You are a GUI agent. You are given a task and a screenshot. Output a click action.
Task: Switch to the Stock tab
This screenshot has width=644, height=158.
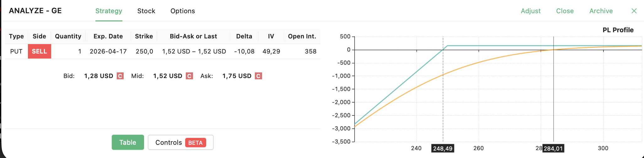pyautogui.click(x=146, y=11)
